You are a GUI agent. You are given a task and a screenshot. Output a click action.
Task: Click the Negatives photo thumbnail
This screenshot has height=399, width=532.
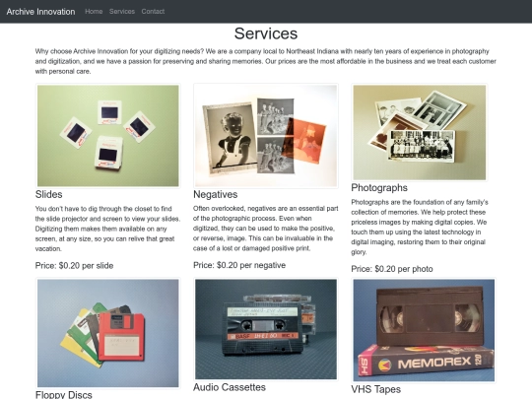click(x=266, y=136)
